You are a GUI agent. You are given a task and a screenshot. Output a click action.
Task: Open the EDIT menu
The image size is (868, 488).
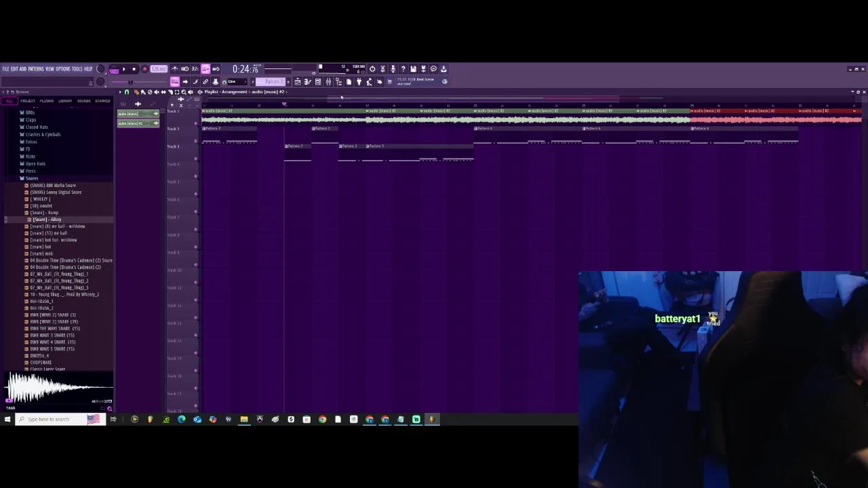14,69
